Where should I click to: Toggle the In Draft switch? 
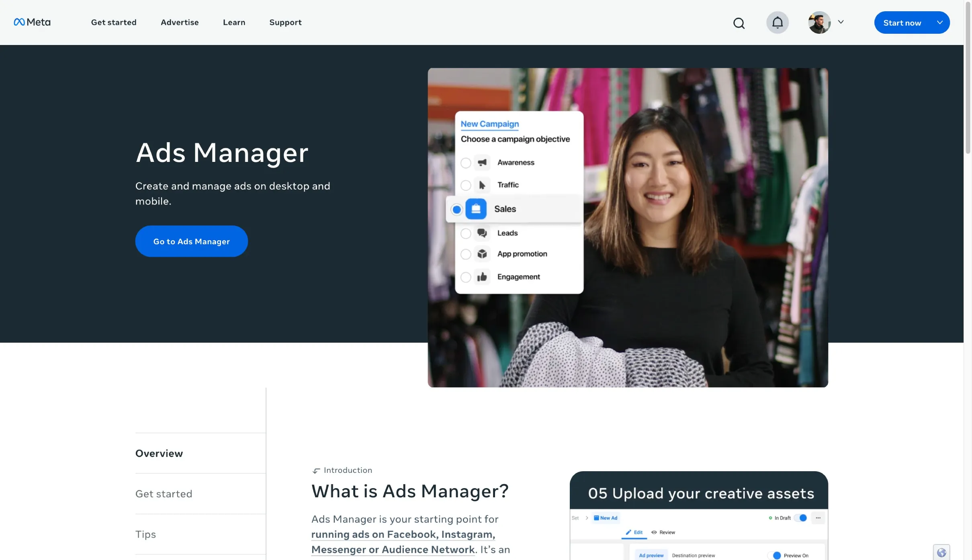pos(800,518)
